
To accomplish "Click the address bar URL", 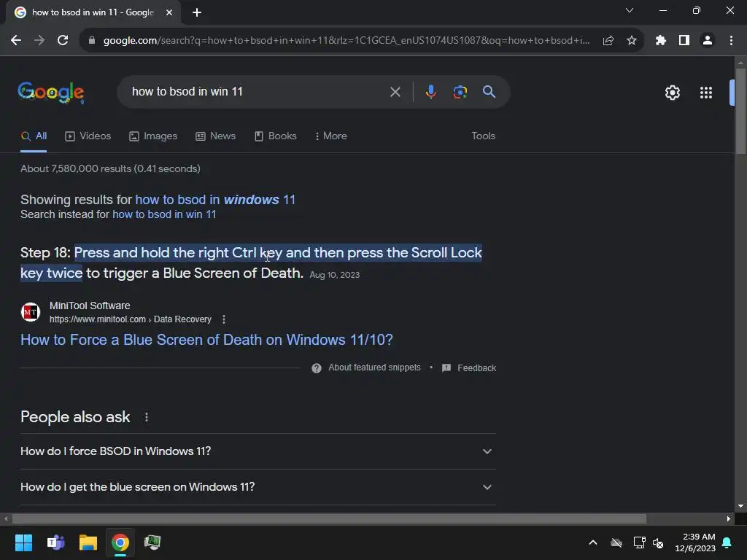I will click(x=347, y=41).
